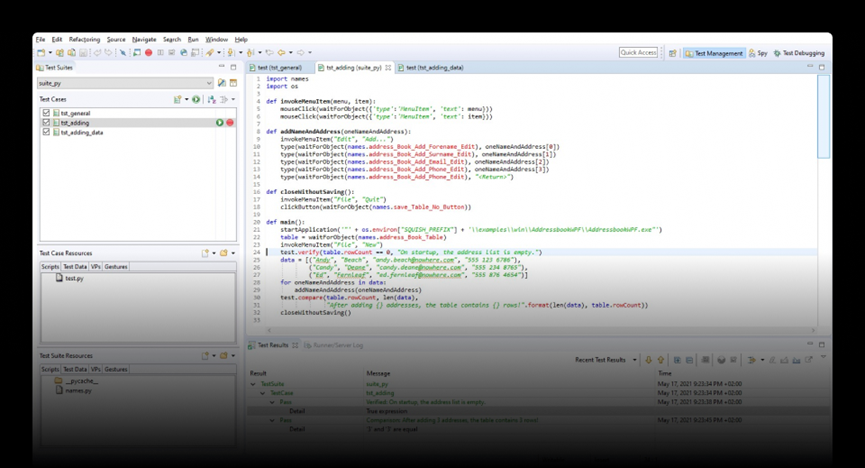The image size is (865, 468).
Task: Open the Recent Test Results dropdown arrow
Action: (634, 360)
